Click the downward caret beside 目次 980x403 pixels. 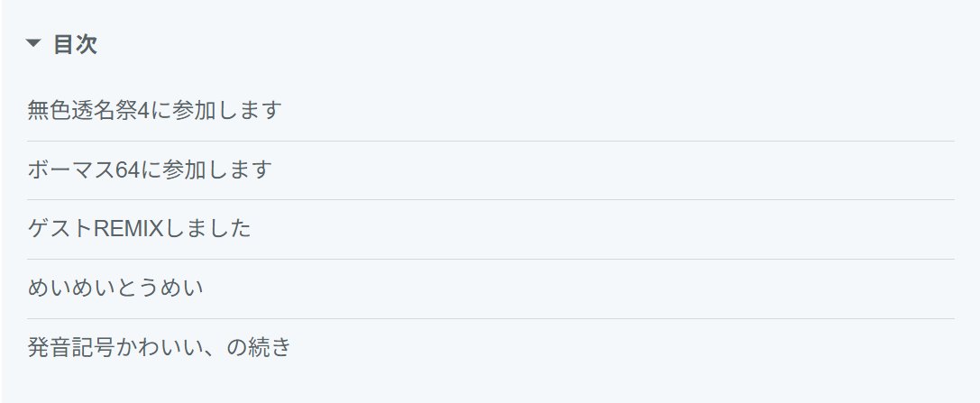(x=33, y=43)
